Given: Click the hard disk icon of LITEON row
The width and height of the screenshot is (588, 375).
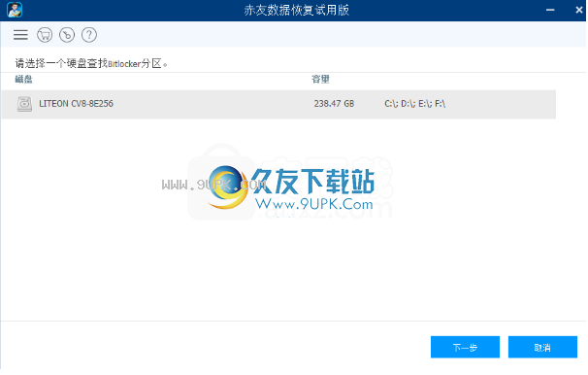Looking at the screenshot, I should point(25,104).
